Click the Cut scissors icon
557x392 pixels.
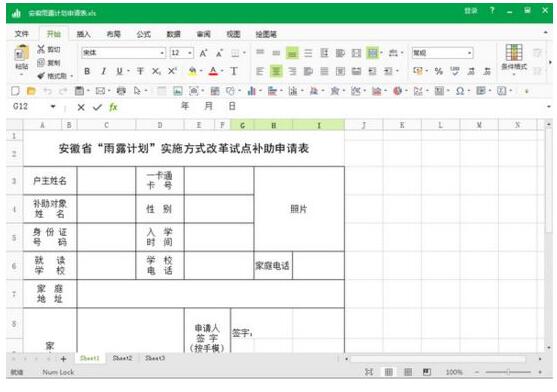pyautogui.click(x=41, y=49)
